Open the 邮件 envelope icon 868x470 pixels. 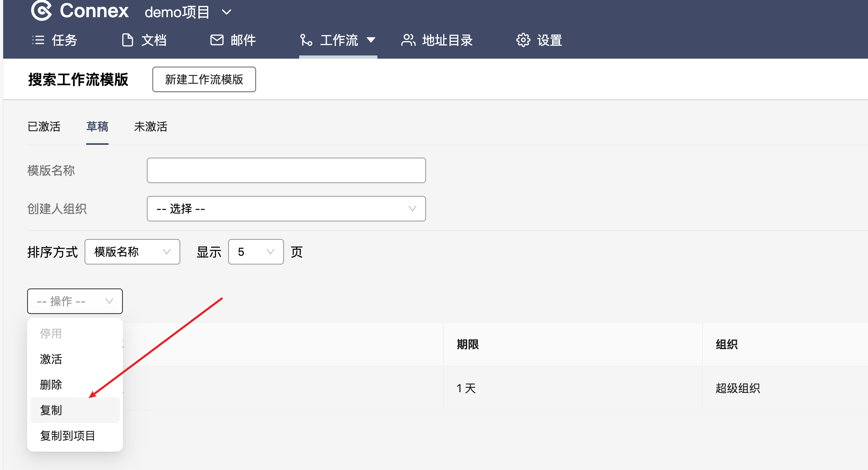pyautogui.click(x=217, y=40)
